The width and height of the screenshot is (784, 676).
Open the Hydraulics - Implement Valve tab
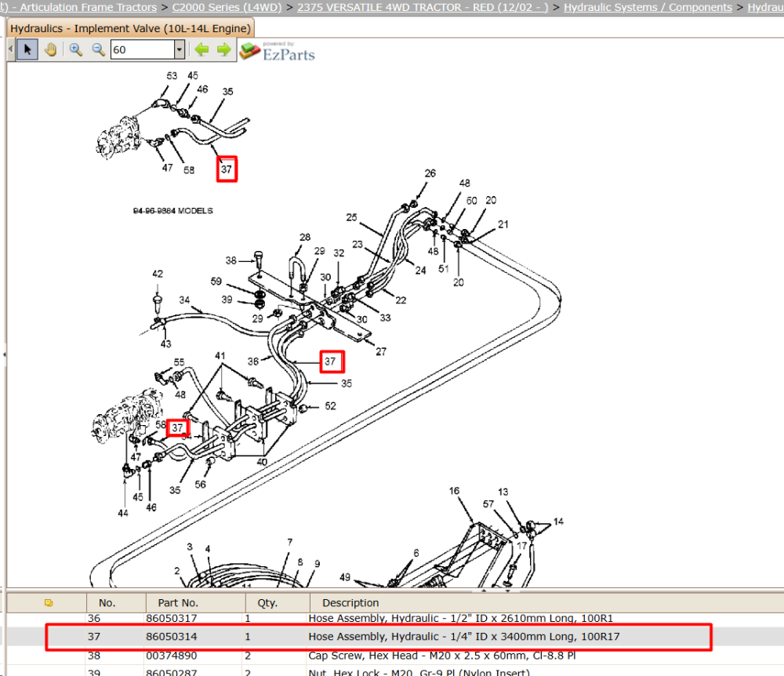[130, 28]
